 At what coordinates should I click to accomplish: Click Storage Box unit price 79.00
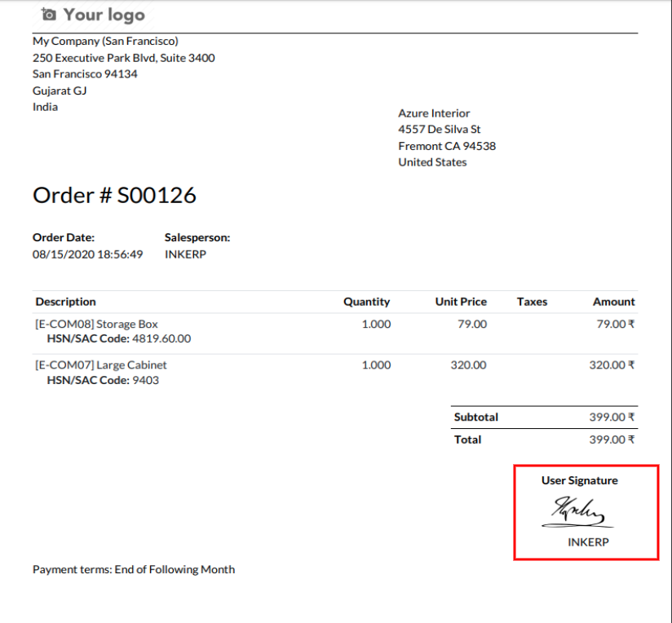pos(472,325)
